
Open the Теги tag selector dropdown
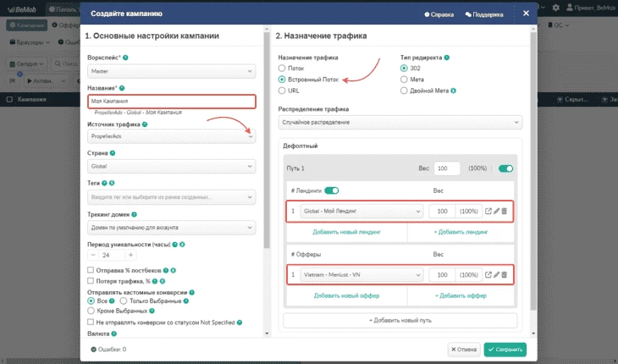click(172, 197)
